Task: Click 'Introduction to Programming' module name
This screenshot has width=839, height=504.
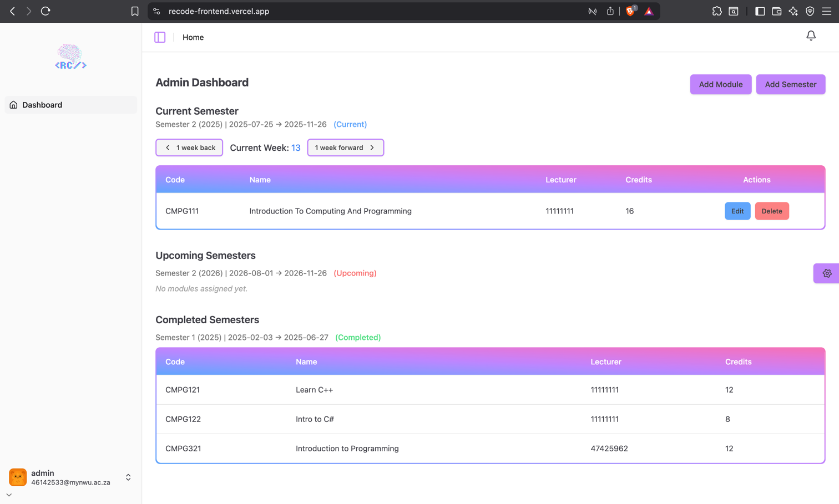Action: click(x=347, y=449)
